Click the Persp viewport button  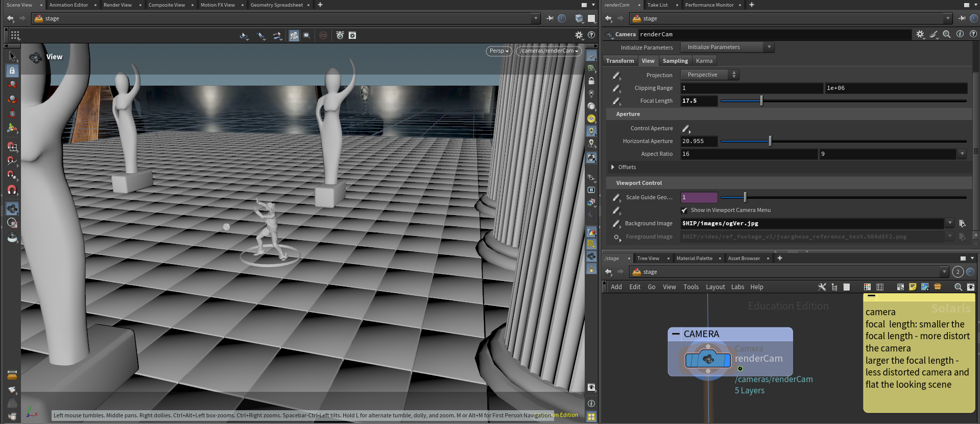(498, 51)
